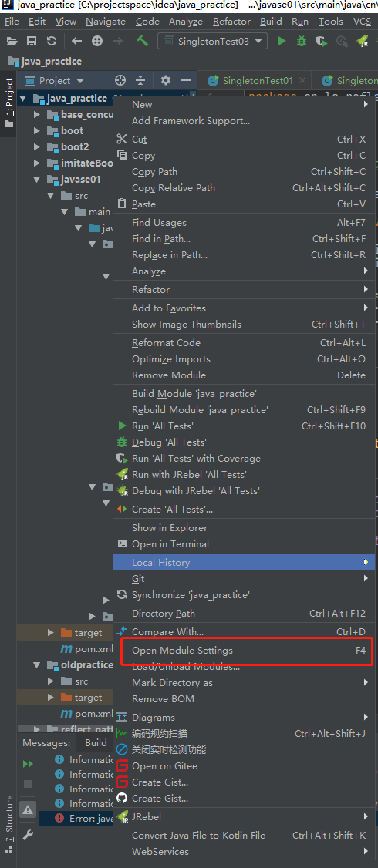Select Local History in context menu
This screenshot has height=868, width=378.
[x=242, y=563]
